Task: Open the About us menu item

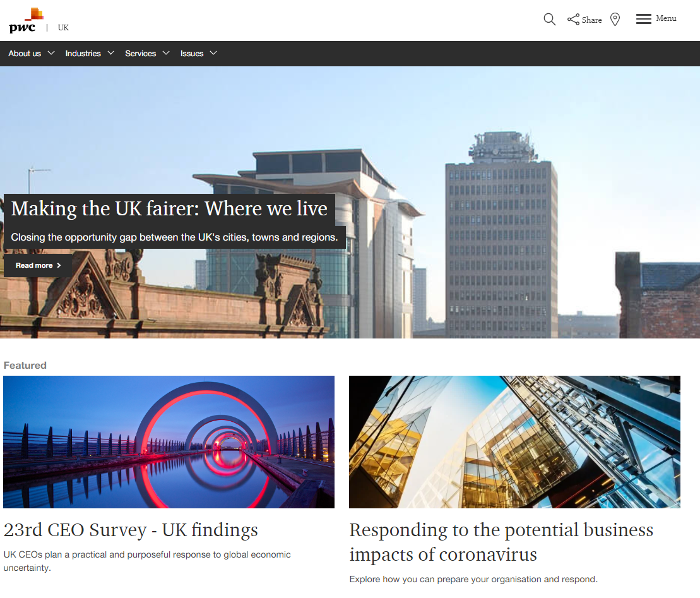Action: pos(25,54)
